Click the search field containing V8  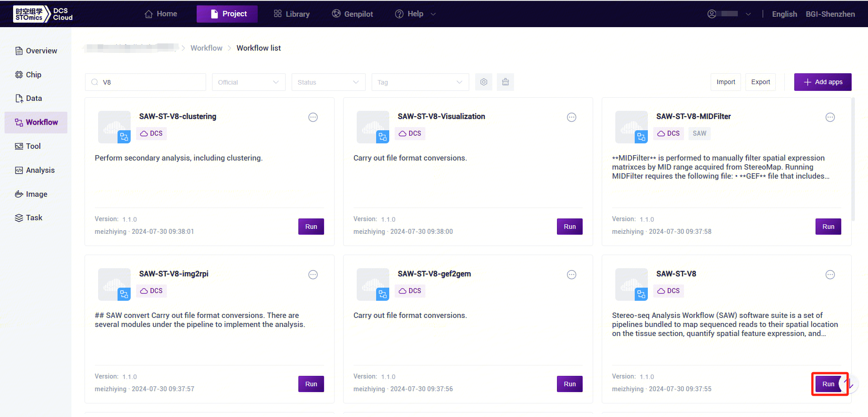click(x=146, y=82)
